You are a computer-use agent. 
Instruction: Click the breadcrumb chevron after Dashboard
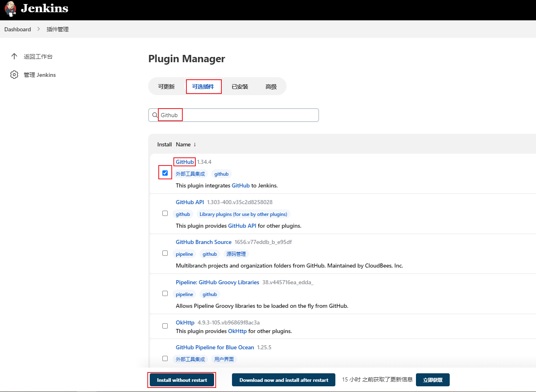[39, 29]
